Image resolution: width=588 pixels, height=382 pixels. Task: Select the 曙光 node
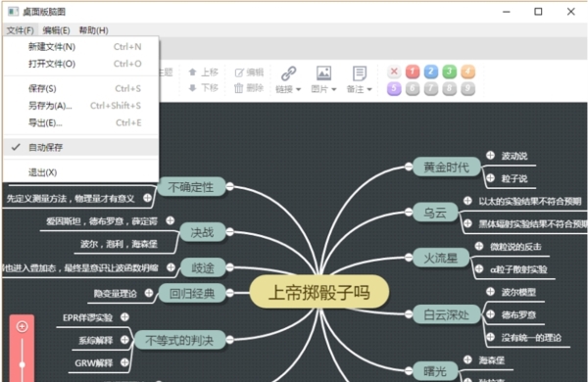pyautogui.click(x=435, y=371)
